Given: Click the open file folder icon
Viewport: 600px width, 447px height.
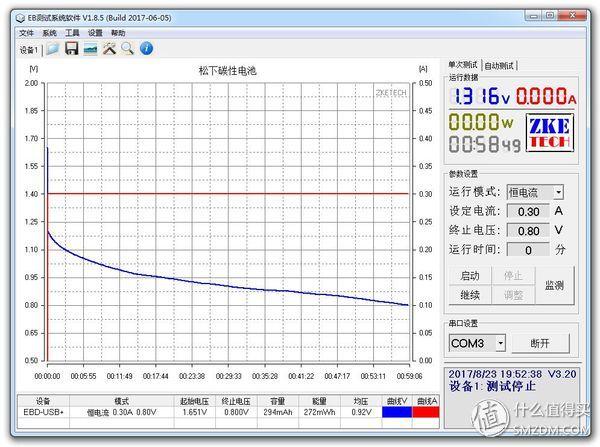Looking at the screenshot, I should 52,48.
